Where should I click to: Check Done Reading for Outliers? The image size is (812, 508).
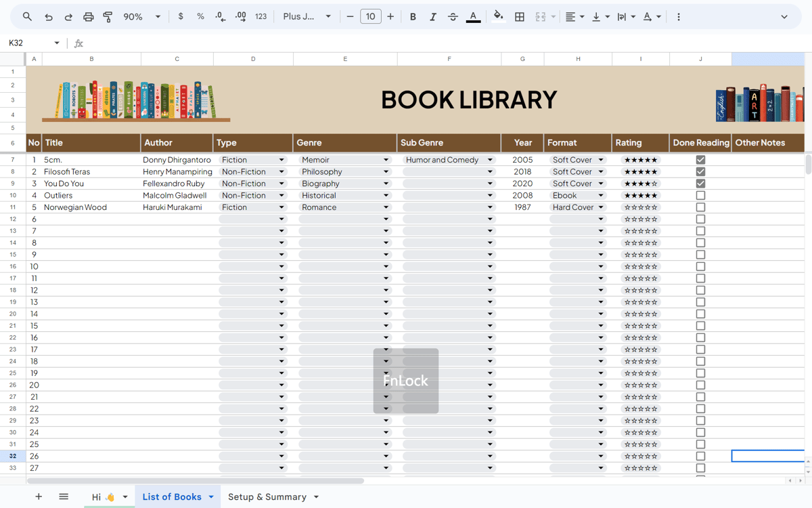[700, 195]
